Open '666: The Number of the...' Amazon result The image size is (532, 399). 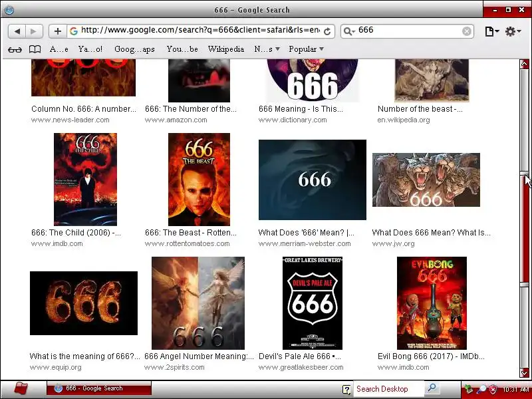(191, 109)
